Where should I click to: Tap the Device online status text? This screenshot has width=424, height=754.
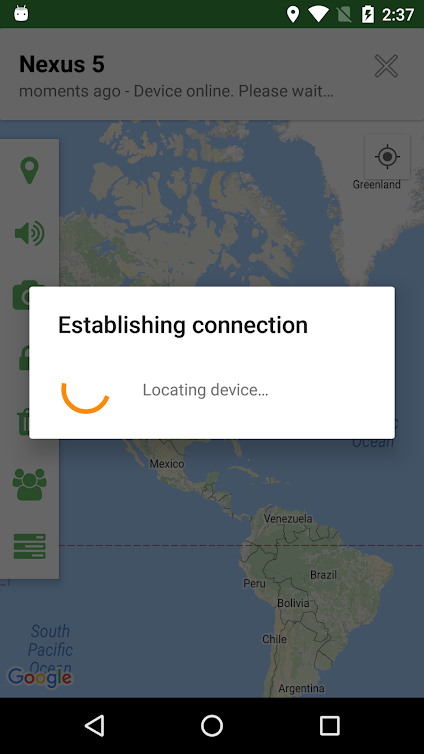coord(176,91)
